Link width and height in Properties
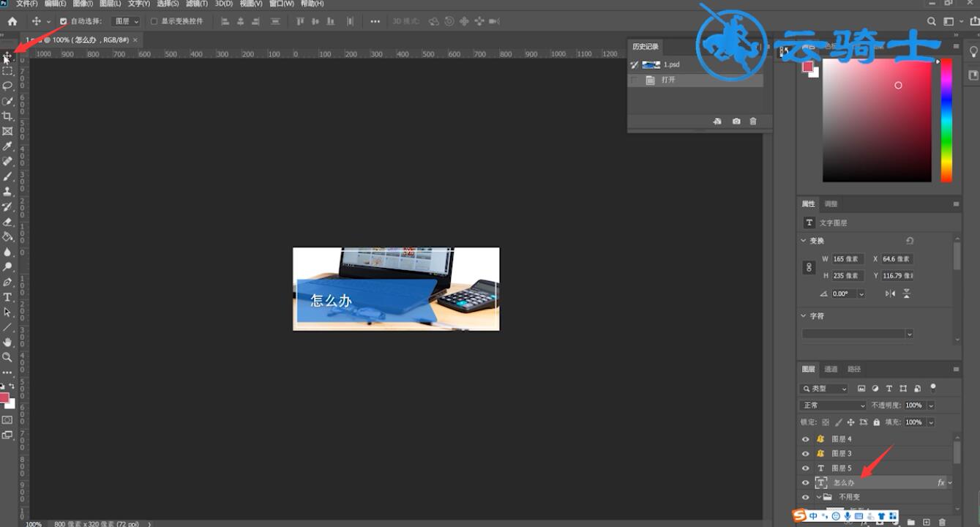The width and height of the screenshot is (980, 527). click(x=809, y=268)
